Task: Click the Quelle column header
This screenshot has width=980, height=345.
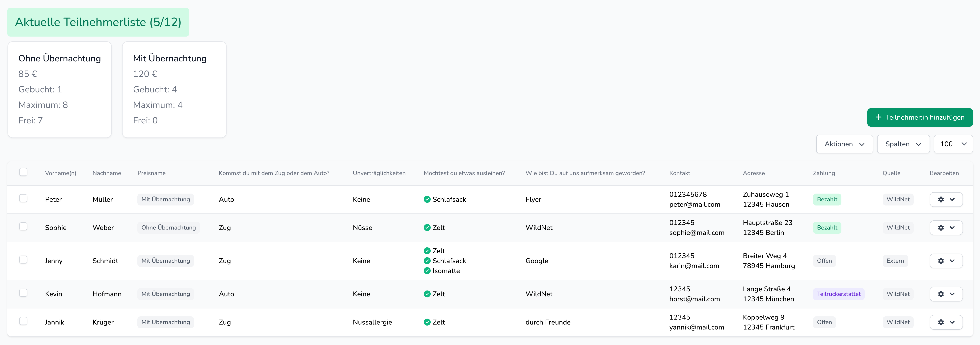Action: pos(891,173)
